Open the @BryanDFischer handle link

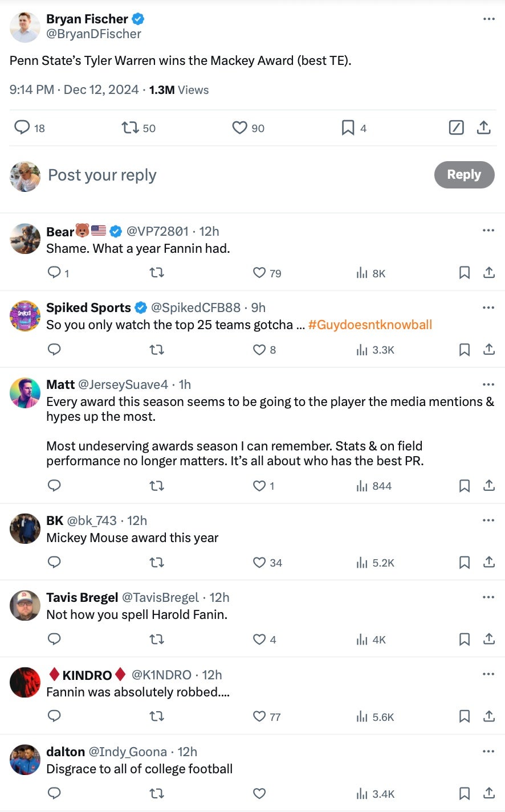(93, 34)
